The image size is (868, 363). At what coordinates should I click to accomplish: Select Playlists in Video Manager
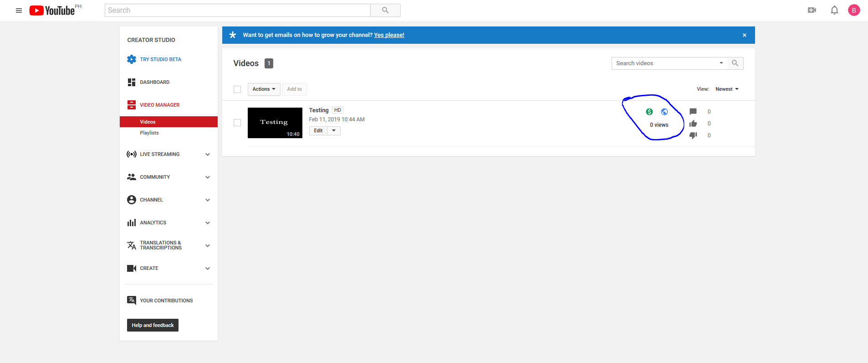click(x=149, y=133)
